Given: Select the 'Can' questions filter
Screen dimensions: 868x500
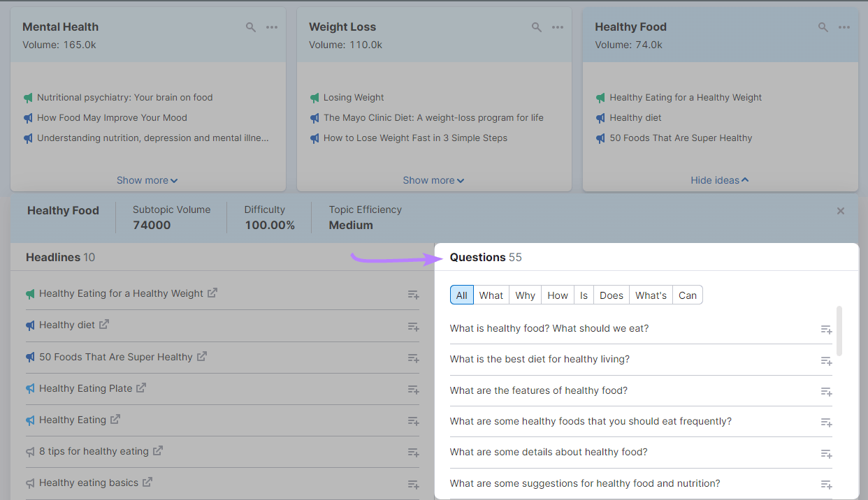Looking at the screenshot, I should tap(687, 295).
